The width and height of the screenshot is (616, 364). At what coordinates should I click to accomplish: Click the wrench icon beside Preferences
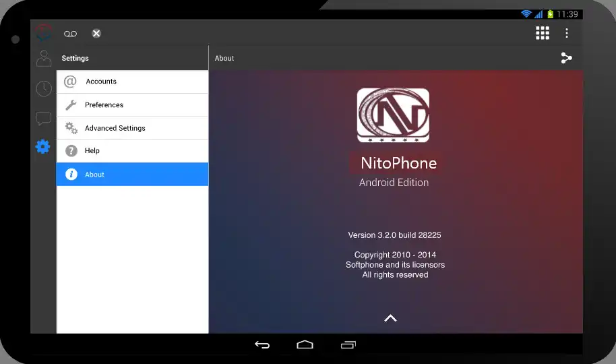pos(71,105)
